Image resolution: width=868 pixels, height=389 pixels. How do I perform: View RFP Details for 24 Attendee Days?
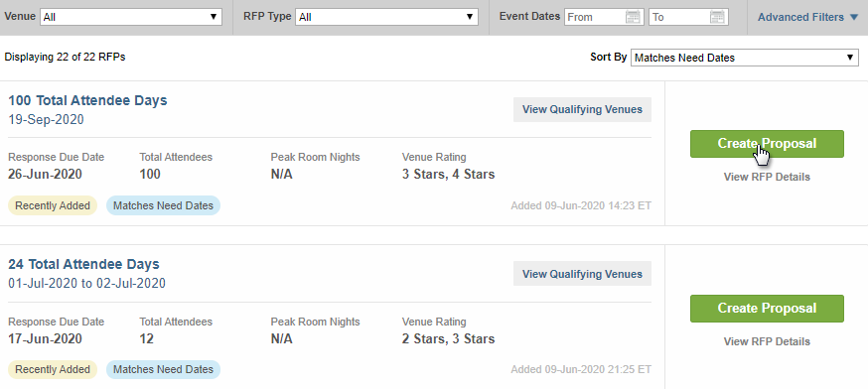click(767, 341)
